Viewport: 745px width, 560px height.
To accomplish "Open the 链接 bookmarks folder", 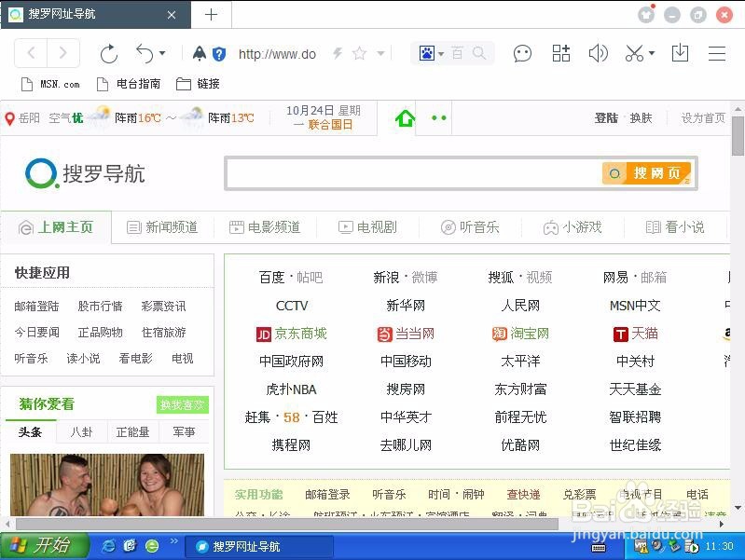I will click(x=198, y=84).
